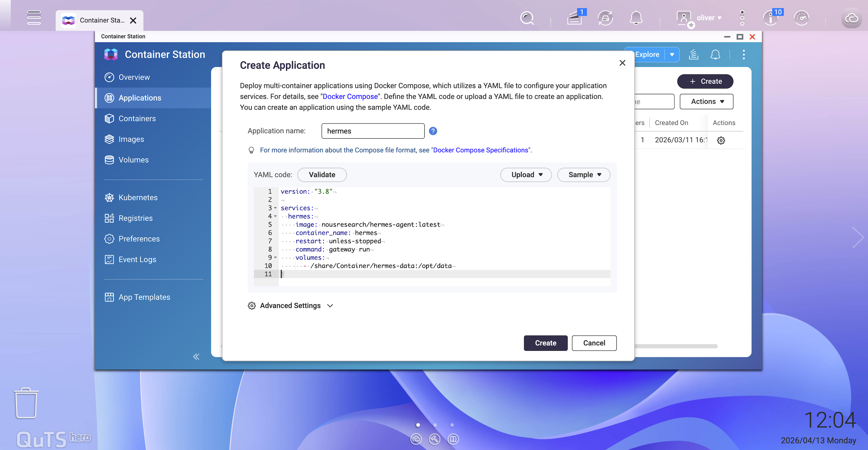The height and width of the screenshot is (450, 868).
Task: Collapse the volumes fold arrow at line 9
Action: [x=275, y=257]
